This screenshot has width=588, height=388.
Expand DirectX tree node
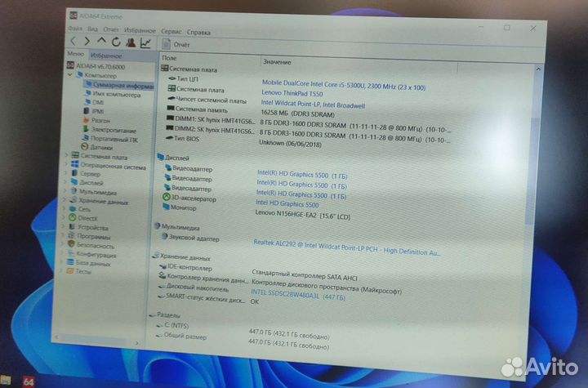pyautogui.click(x=64, y=217)
